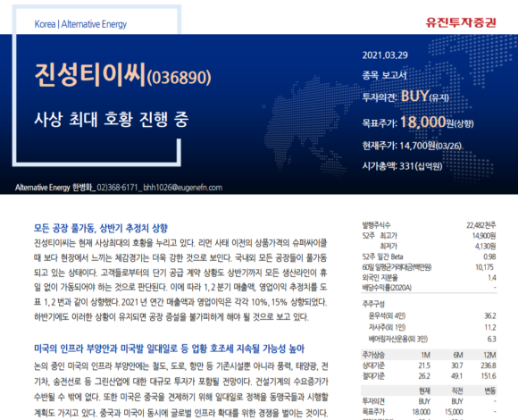The image size is (518, 420).
Task: Click 상대기준 1M value 21.5
Action: click(424, 365)
